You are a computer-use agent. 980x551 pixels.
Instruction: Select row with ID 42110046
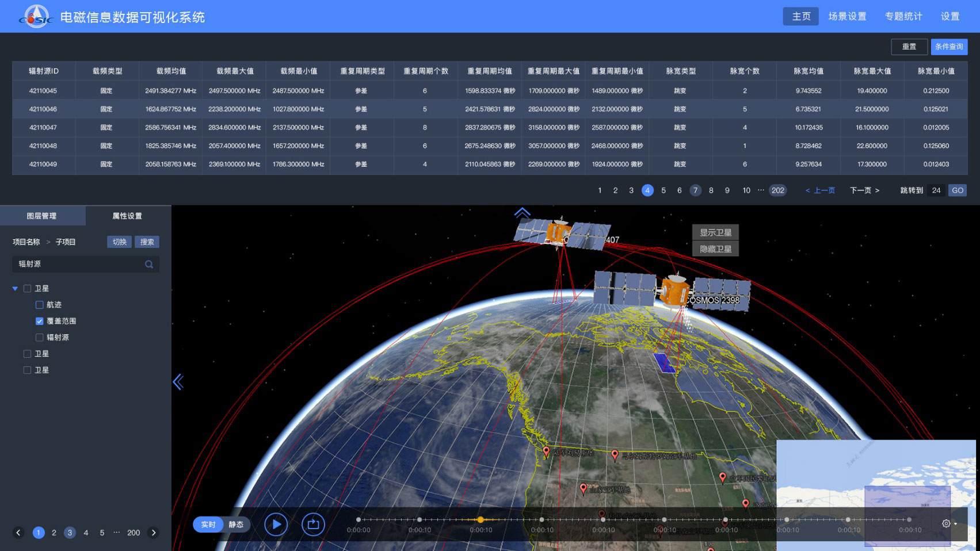click(490, 109)
